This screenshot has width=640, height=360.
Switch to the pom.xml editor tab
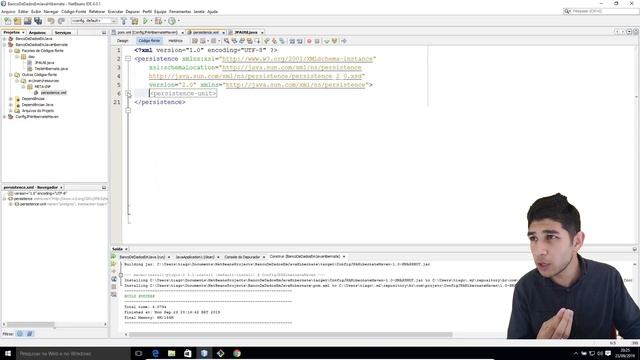coord(147,32)
